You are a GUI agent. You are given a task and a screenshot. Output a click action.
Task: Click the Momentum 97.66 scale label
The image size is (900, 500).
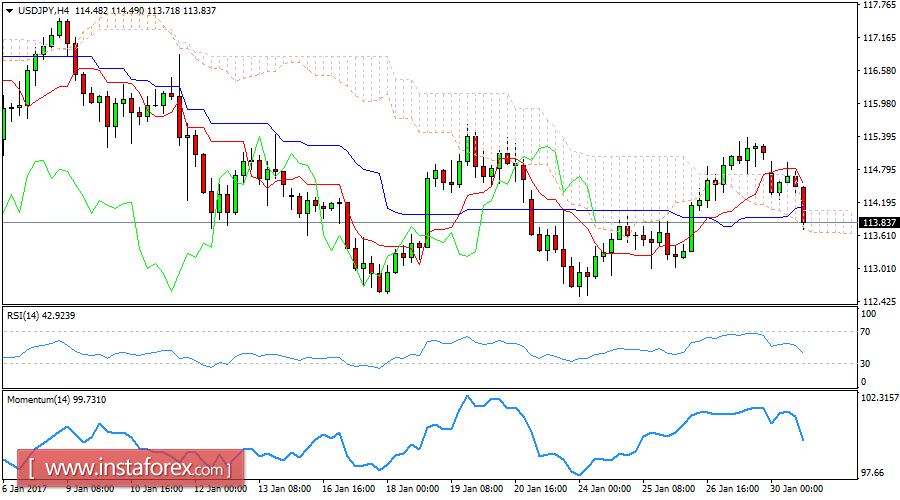[872, 473]
